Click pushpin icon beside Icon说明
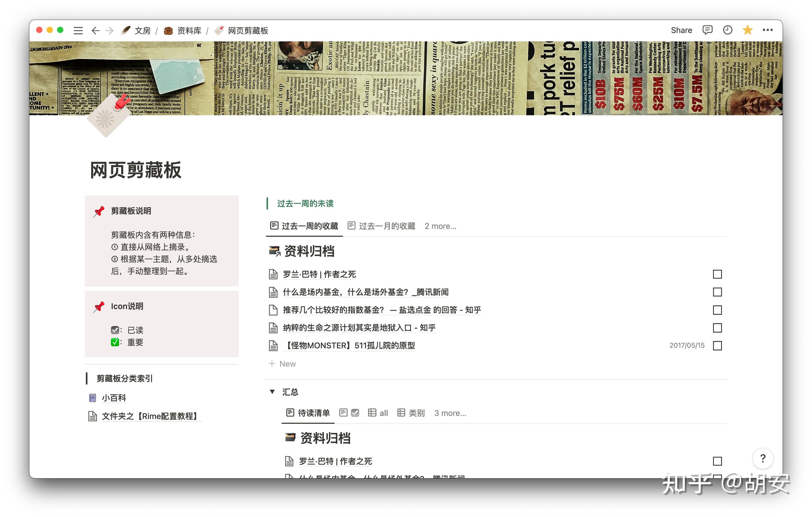The image size is (812, 517). point(98,307)
